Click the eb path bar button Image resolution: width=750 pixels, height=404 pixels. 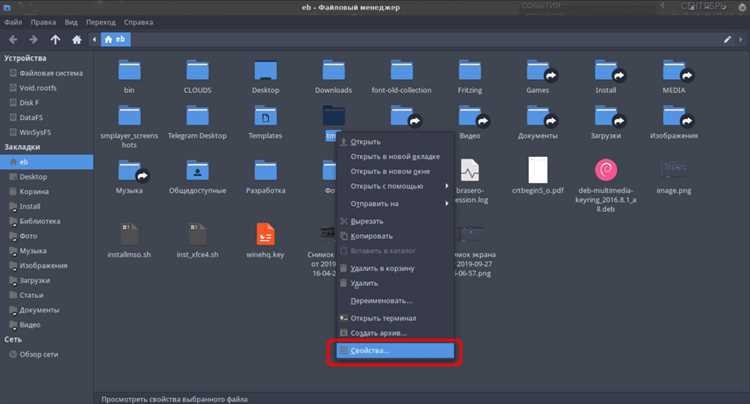pos(115,39)
